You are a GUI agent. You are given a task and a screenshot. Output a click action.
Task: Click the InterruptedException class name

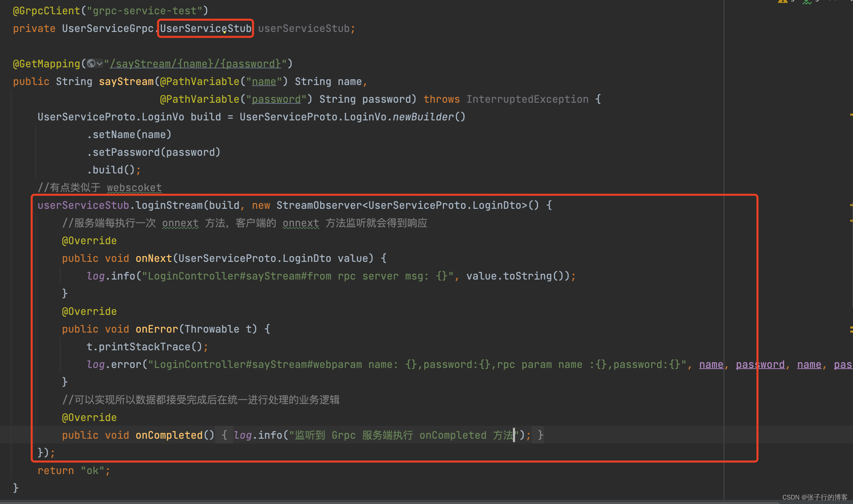pyautogui.click(x=527, y=99)
